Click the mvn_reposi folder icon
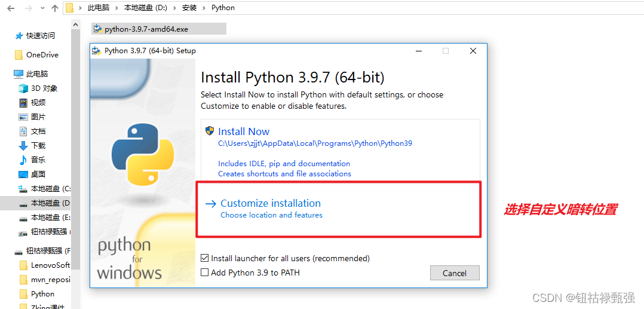644x309 pixels. pos(23,280)
